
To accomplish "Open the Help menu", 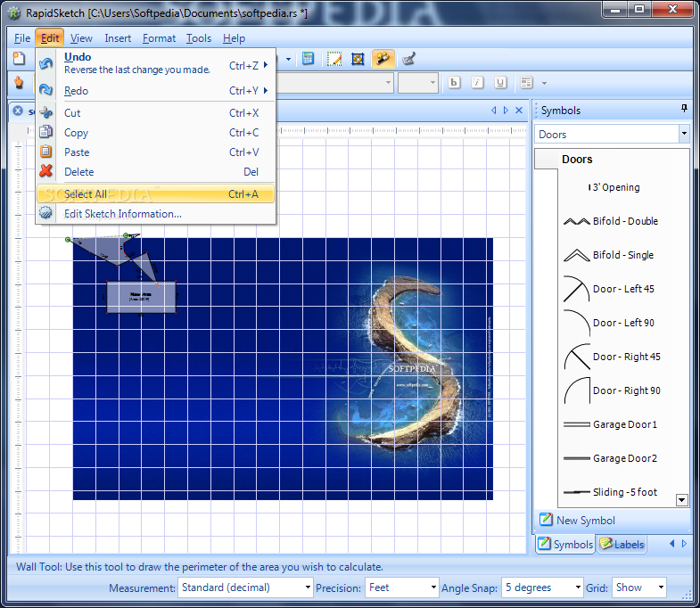I will [x=234, y=38].
